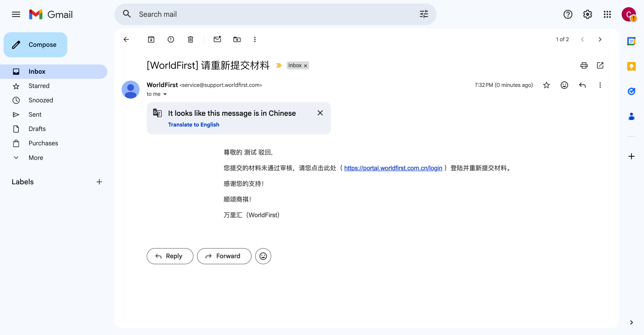Click the search magnifier icon
The height and width of the screenshot is (335, 644).
click(x=127, y=14)
